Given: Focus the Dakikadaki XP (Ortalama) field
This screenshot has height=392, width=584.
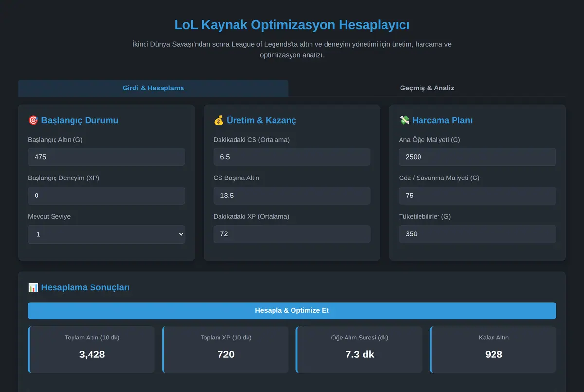Looking at the screenshot, I should (x=292, y=234).
